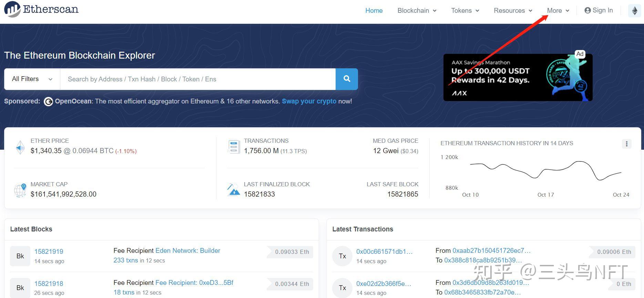Viewport: 644px width, 298px height.
Task: Click the 0.00344 Eth block reward badge
Action: pos(290,284)
